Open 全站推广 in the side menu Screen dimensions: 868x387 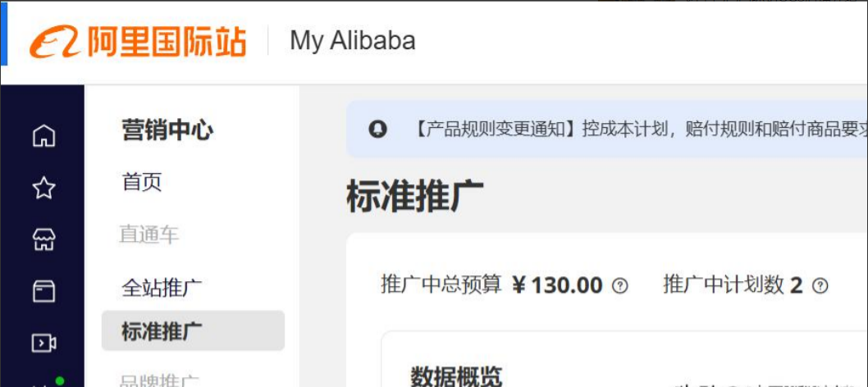(162, 288)
